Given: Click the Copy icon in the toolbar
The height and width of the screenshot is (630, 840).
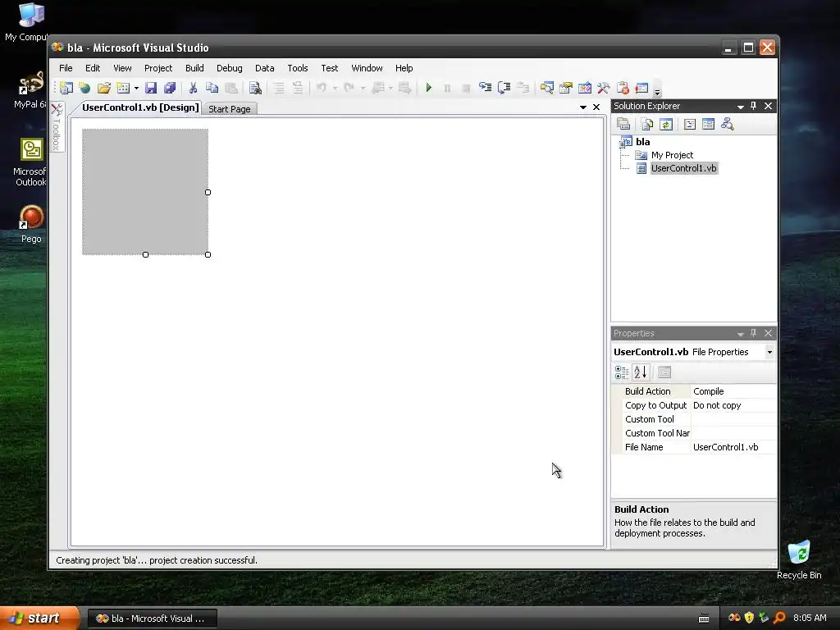Looking at the screenshot, I should (x=212, y=88).
